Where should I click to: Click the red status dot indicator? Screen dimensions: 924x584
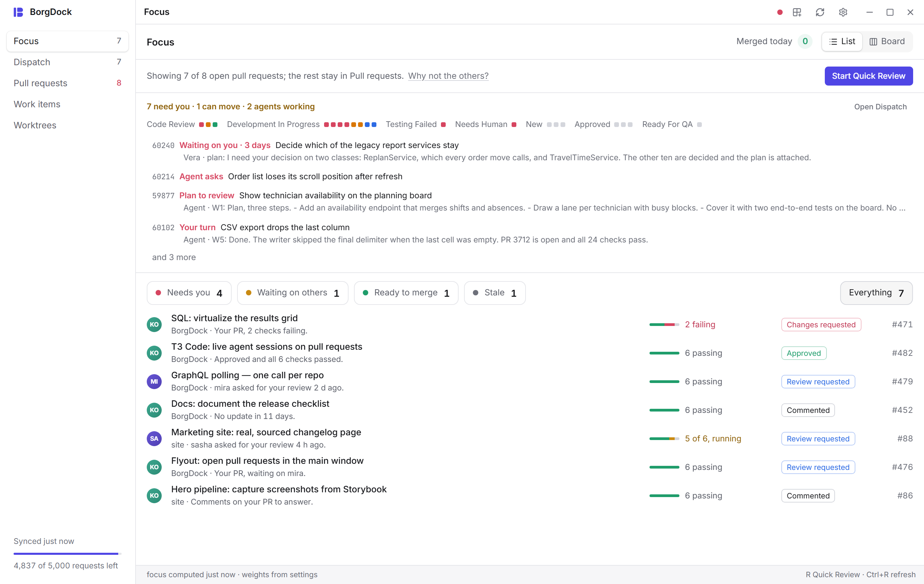pos(779,12)
